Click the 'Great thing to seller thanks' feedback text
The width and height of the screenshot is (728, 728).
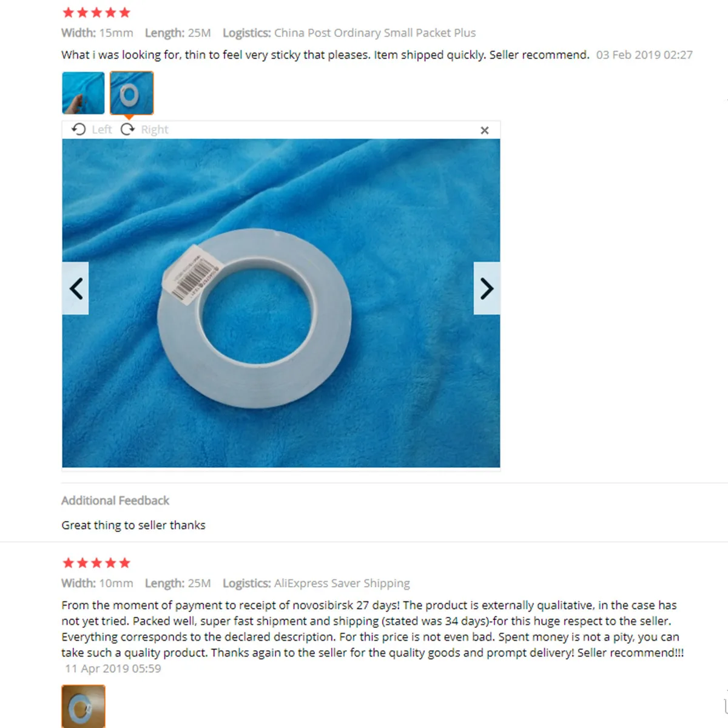(133, 525)
